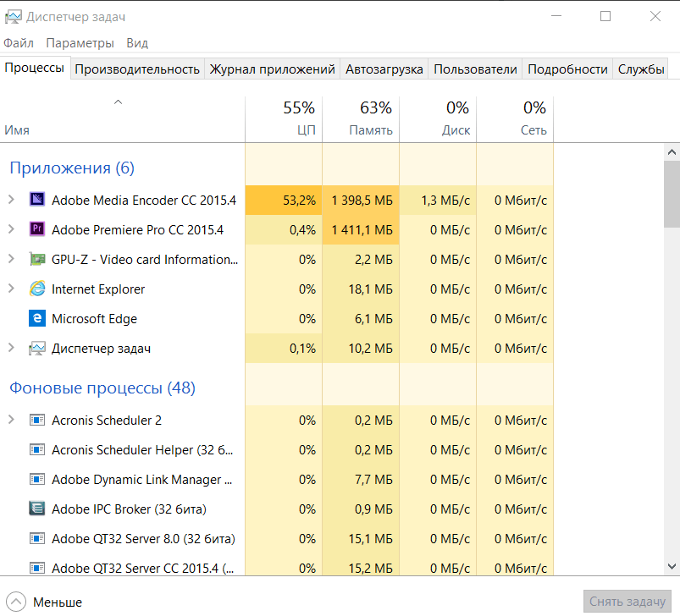Select the GPU-Z - Video card Information row
This screenshot has width=680, height=616.
[277, 260]
